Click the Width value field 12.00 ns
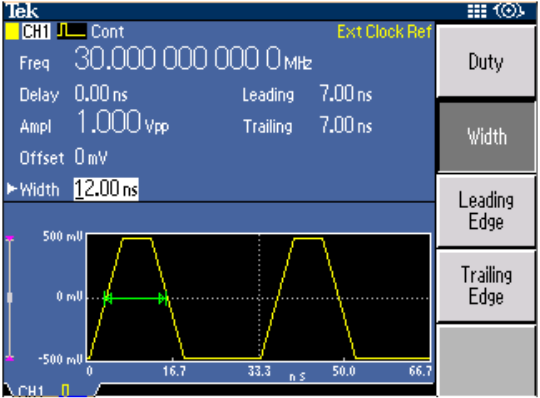 (x=106, y=189)
